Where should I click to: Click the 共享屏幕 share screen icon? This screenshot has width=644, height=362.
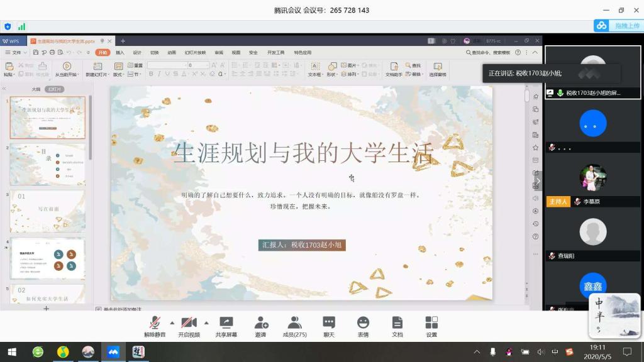[226, 326]
